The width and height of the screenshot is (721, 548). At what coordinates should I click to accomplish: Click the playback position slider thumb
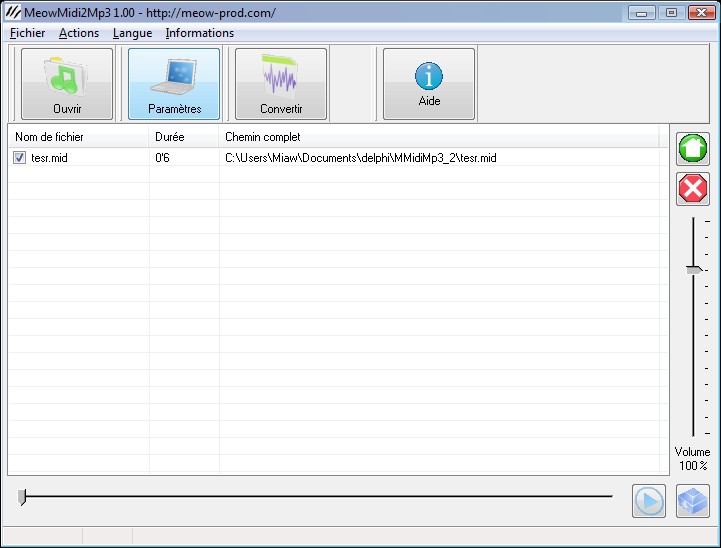(22, 497)
